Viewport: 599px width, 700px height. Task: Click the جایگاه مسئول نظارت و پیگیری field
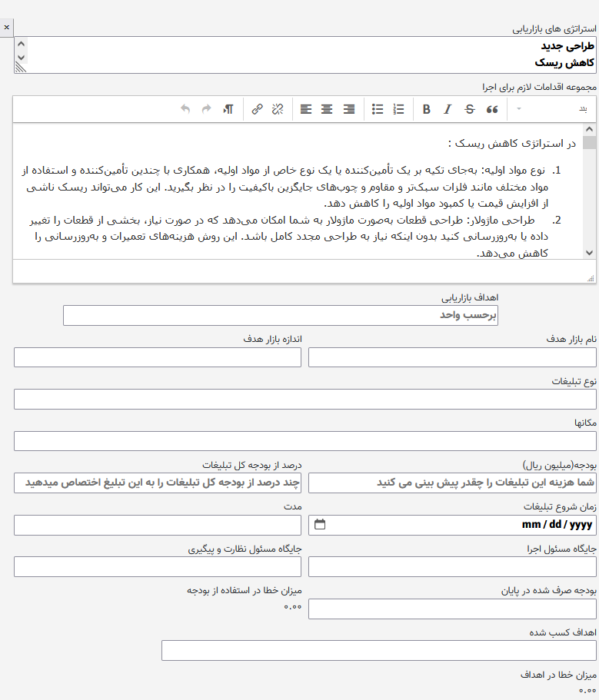tap(158, 567)
